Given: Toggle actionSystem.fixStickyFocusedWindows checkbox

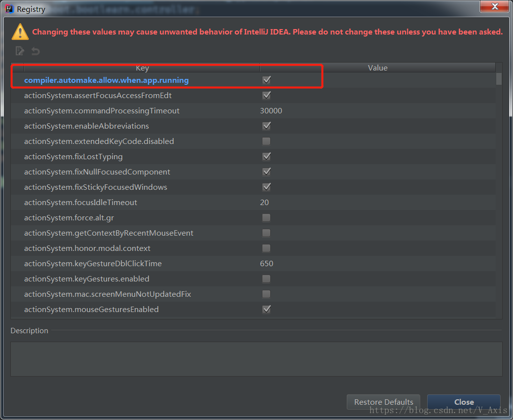Looking at the screenshot, I should (x=267, y=187).
